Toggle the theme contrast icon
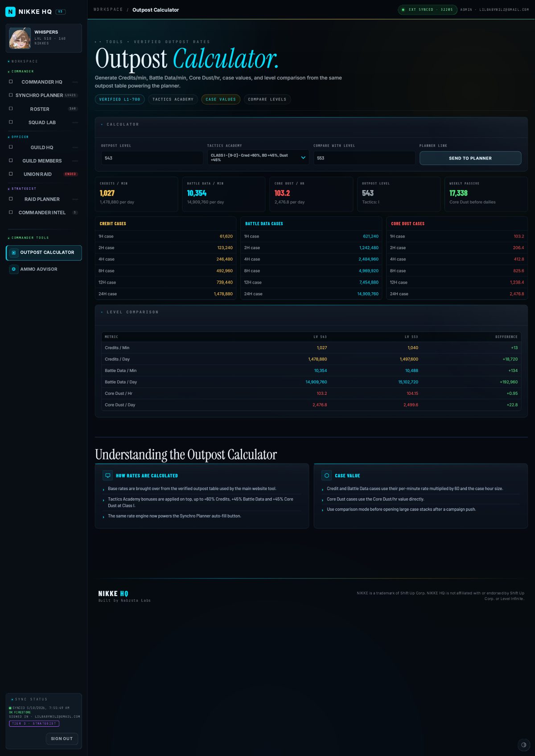The height and width of the screenshot is (756, 535). click(x=523, y=745)
